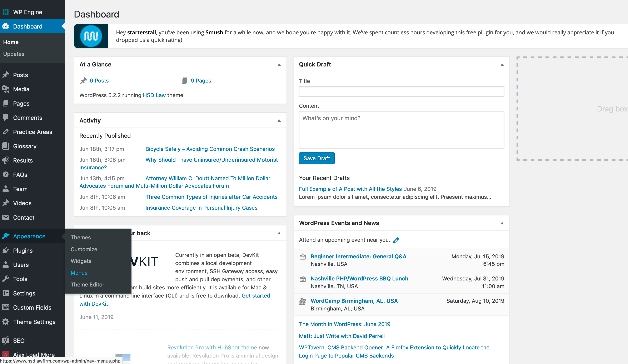
Task: Select Home under Dashboard menu
Action: [11, 42]
